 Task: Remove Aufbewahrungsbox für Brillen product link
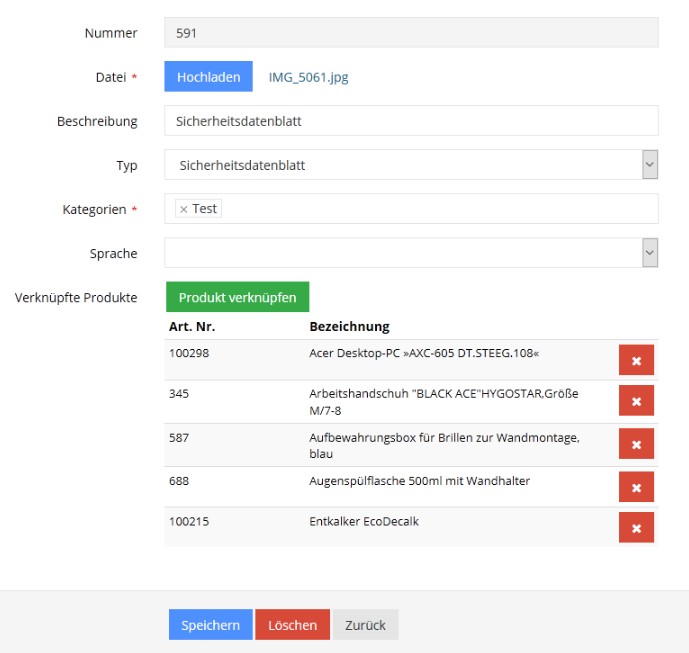[636, 445]
